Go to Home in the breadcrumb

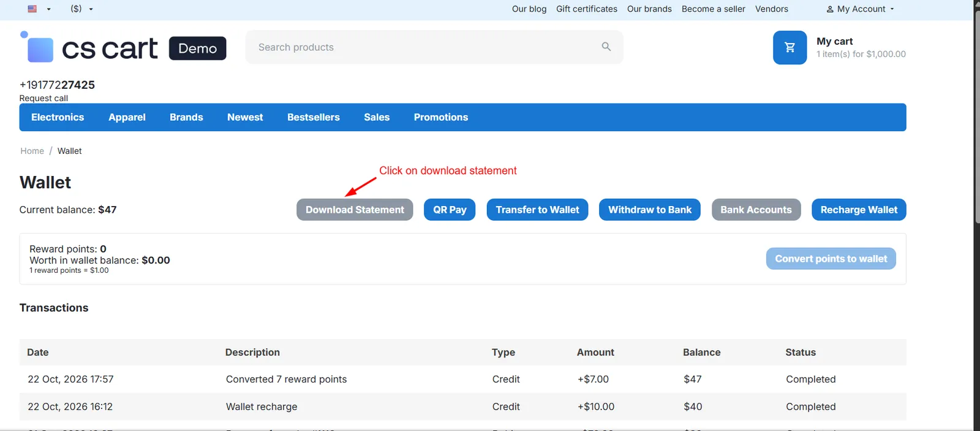pos(32,151)
